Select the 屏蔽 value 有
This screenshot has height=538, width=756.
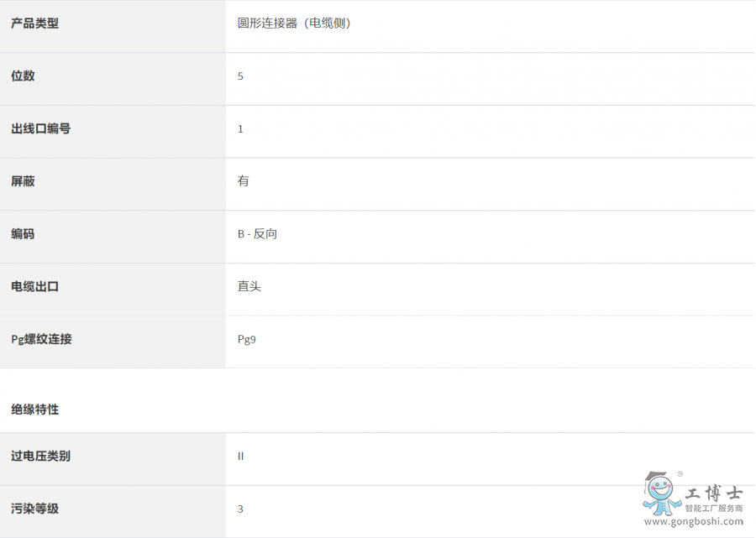[243, 181]
